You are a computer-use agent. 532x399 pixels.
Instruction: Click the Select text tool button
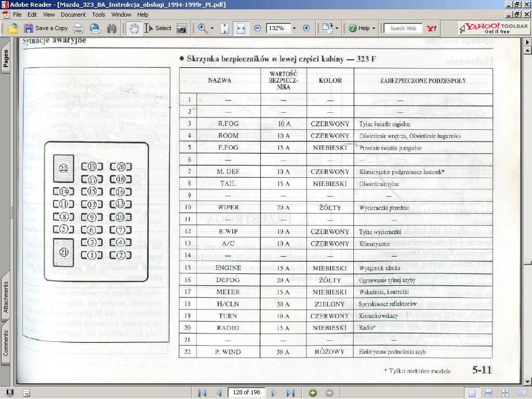coord(158,28)
